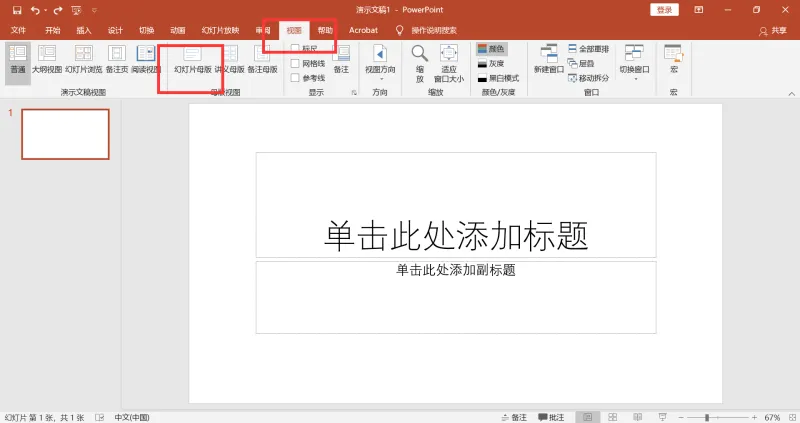800x423 pixels.
Task: Click 适应窗口大小 fit to window
Action: [x=449, y=63]
